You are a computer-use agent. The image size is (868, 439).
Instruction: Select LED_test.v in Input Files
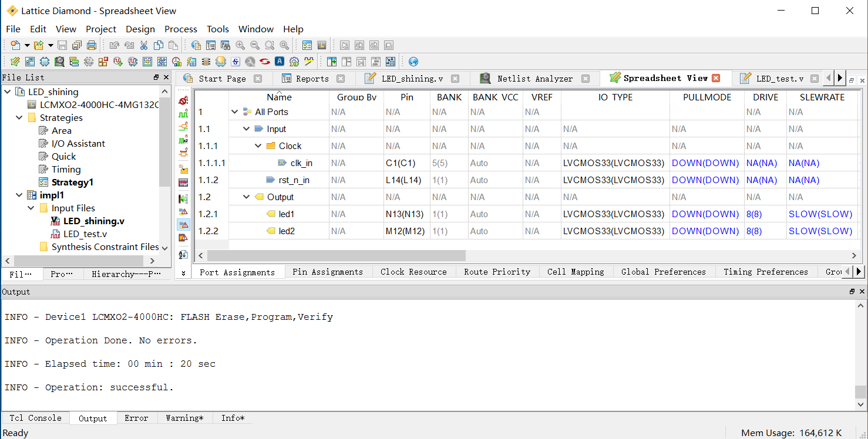click(85, 234)
